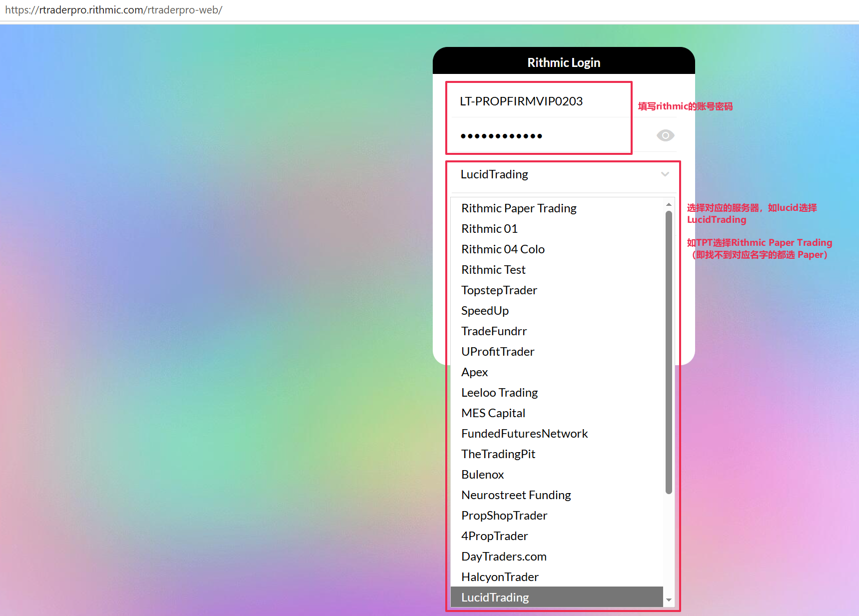The width and height of the screenshot is (859, 616).
Task: Choose Neurostreet Funding option
Action: point(557,495)
